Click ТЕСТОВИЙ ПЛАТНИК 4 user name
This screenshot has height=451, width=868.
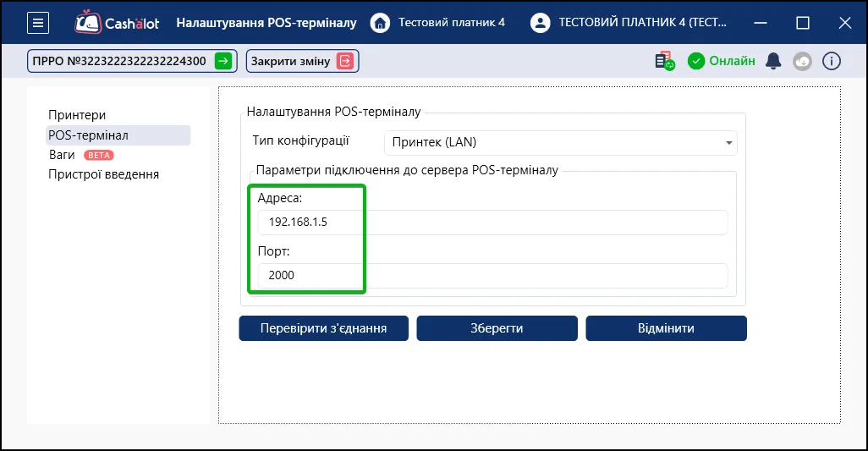click(643, 23)
